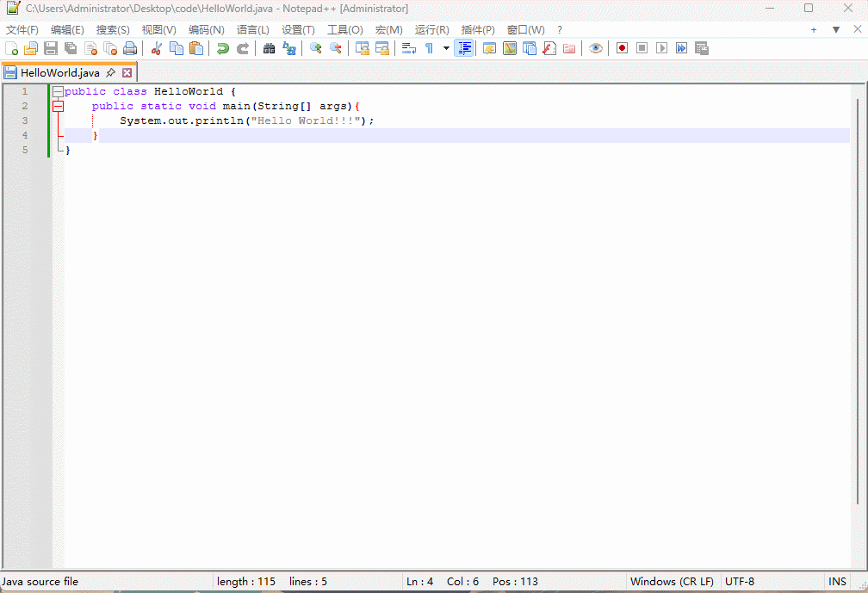This screenshot has width=868, height=593.
Task: Toggle the eye monitoring icon
Action: [595, 48]
